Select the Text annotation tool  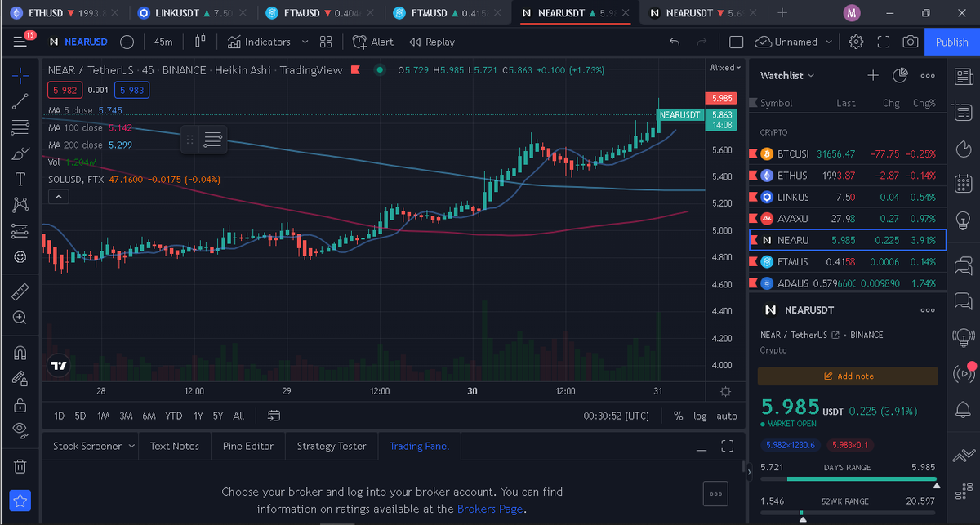click(20, 180)
